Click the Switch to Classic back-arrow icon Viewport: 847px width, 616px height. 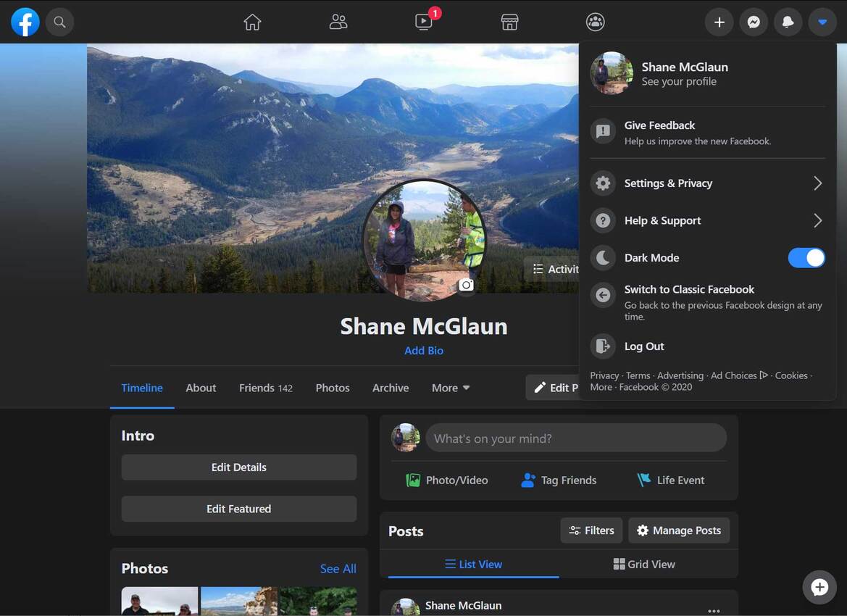coord(603,295)
